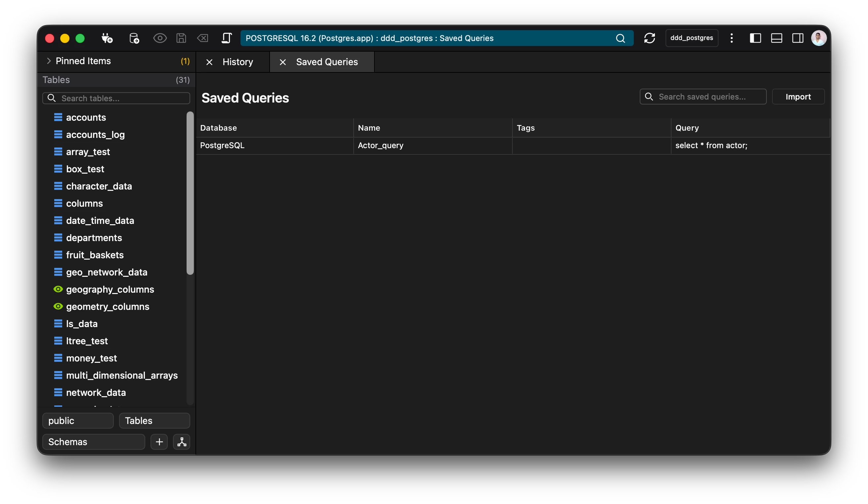The height and width of the screenshot is (504, 868).
Task: Click the save changes disk icon
Action: point(181,38)
